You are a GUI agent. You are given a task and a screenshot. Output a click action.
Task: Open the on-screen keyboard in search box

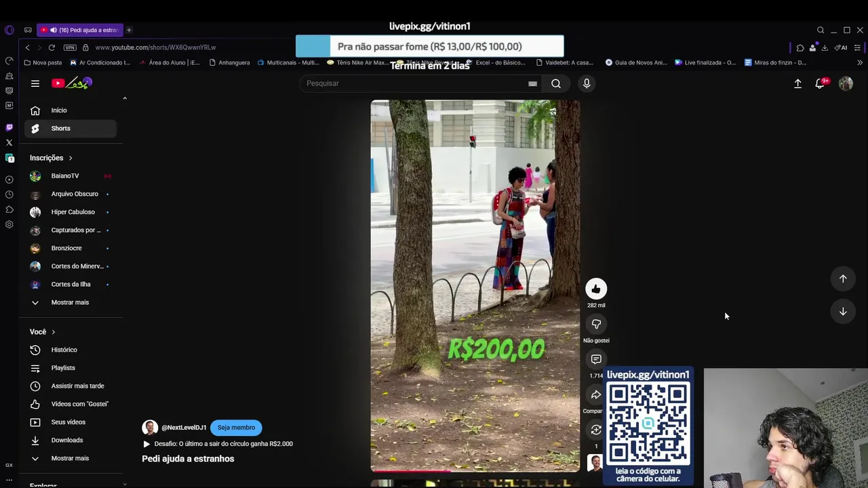click(x=532, y=83)
